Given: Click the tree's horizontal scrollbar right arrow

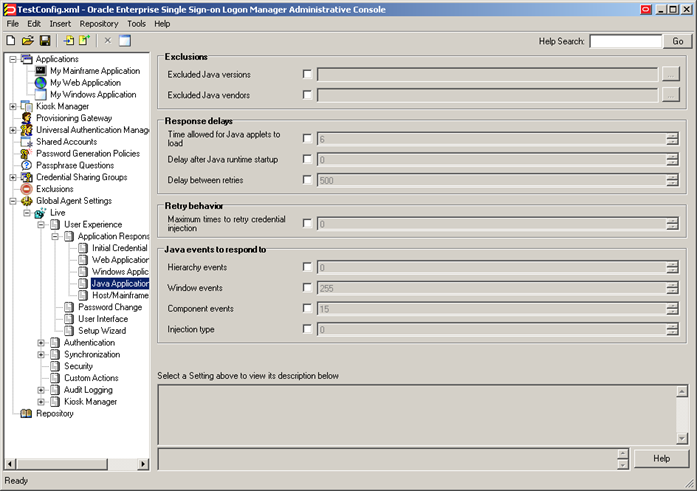Looking at the screenshot, I should pyautogui.click(x=143, y=464).
